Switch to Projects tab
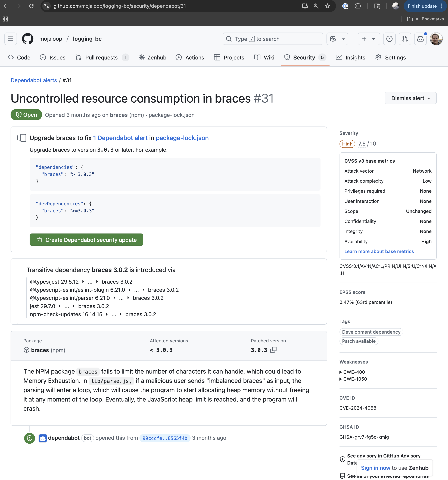The width and height of the screenshot is (448, 480). (x=229, y=58)
